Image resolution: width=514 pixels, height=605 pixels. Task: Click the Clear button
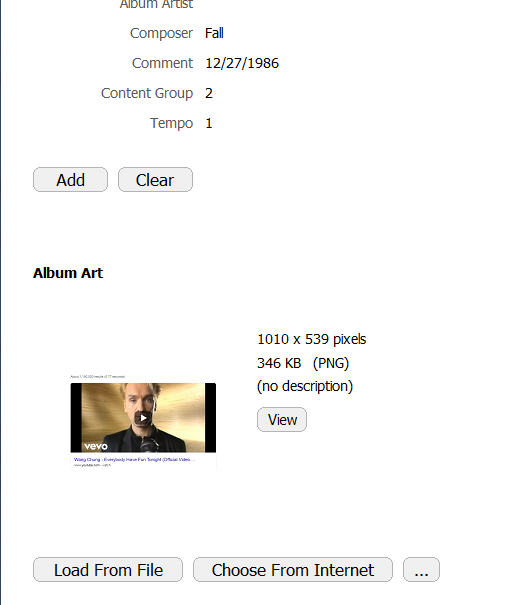[x=155, y=179]
